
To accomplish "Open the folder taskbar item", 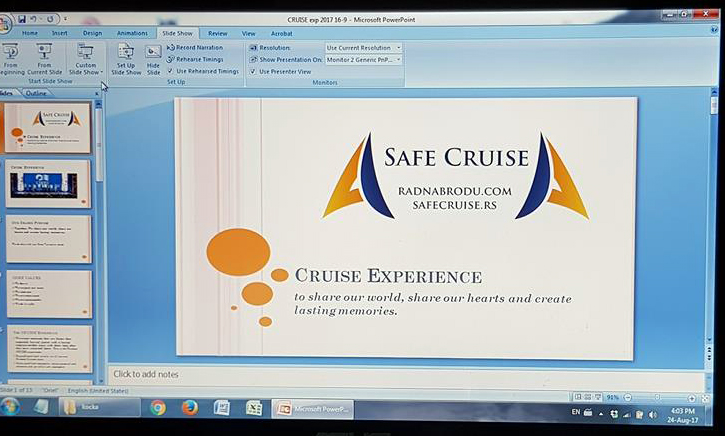I will click(99, 407).
